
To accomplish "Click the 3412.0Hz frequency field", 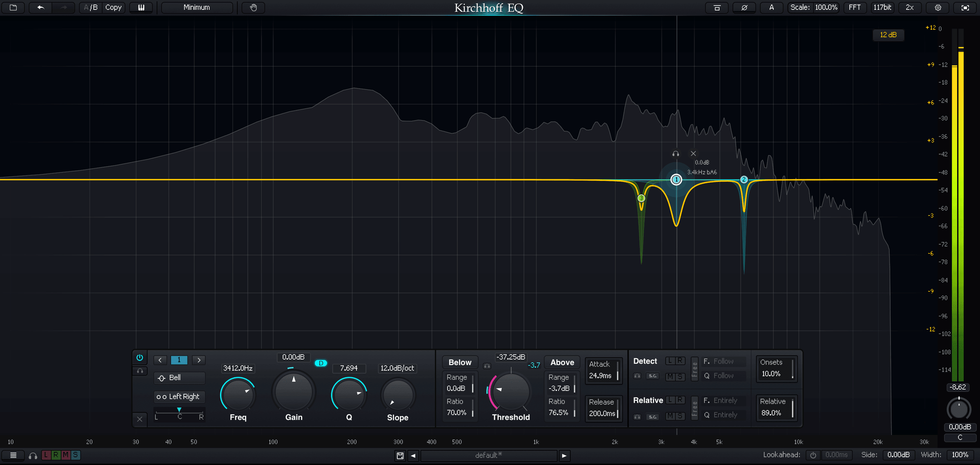I will coord(238,368).
